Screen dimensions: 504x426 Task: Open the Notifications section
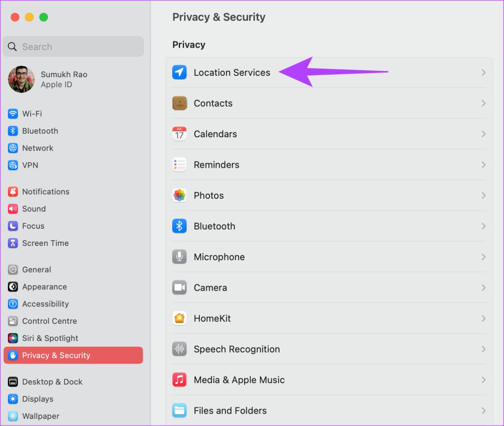45,191
